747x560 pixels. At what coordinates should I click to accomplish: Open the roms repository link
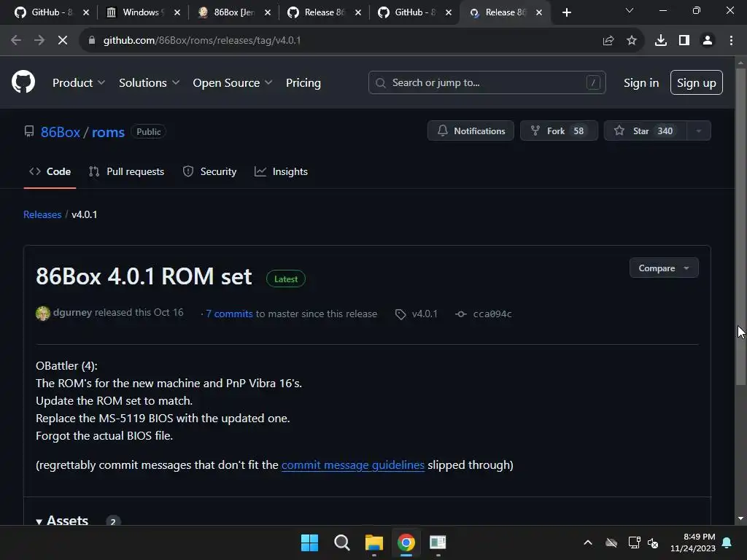point(108,132)
